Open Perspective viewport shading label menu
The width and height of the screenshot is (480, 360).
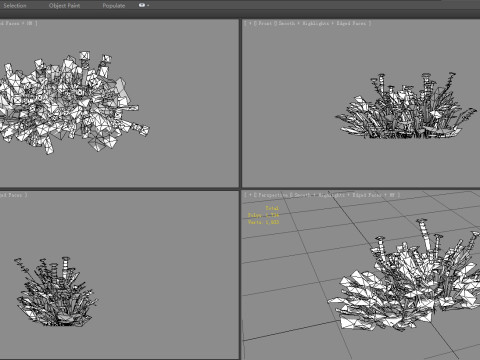click(345, 195)
